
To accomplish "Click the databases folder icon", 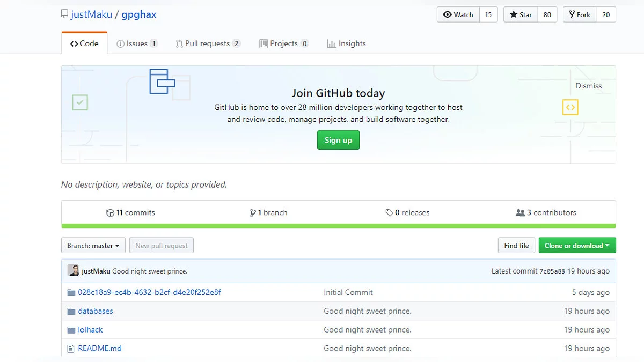I will click(x=71, y=311).
